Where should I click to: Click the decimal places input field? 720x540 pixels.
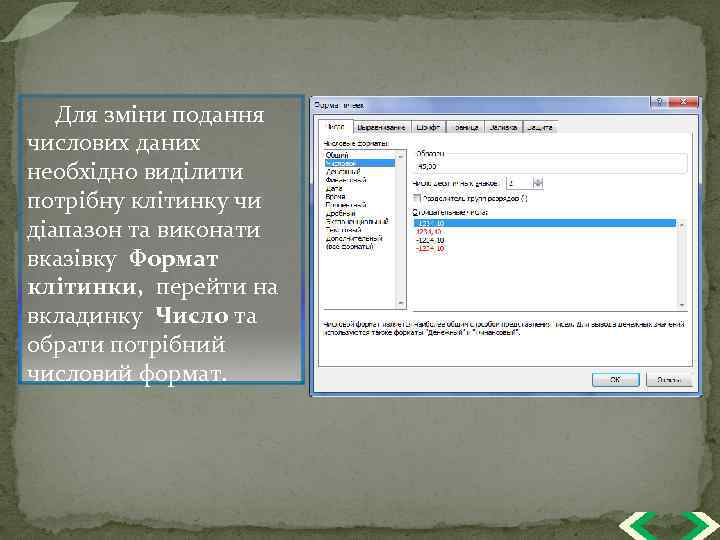[x=519, y=183]
